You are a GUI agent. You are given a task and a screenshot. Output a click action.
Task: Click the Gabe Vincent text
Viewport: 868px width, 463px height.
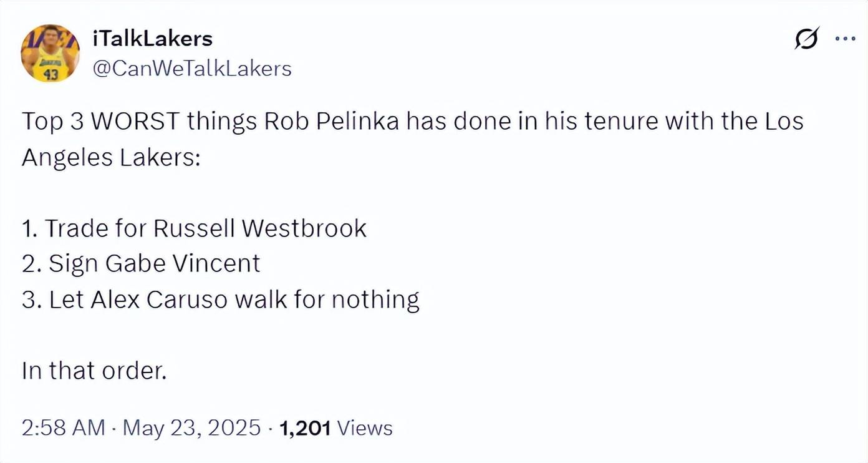pos(182,264)
